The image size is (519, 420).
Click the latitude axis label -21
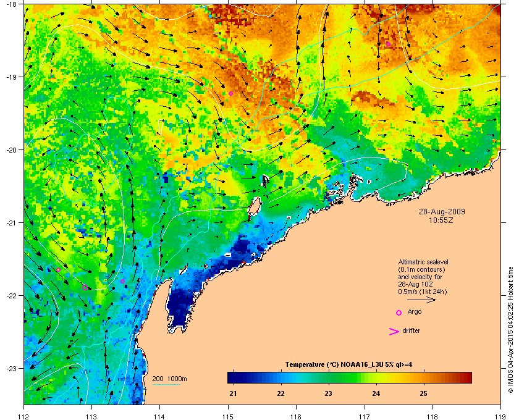click(11, 222)
